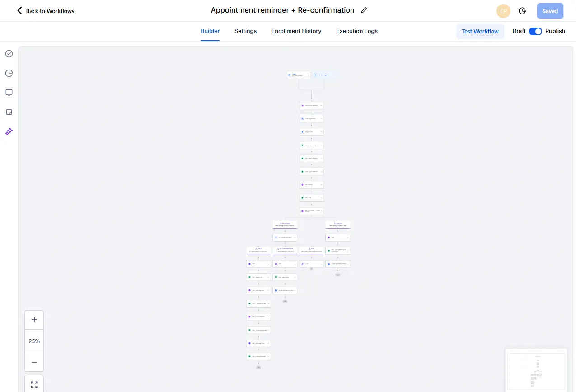Screen dimensions: 576x392
Task: Go Back to Workflows
Action: pos(45,11)
